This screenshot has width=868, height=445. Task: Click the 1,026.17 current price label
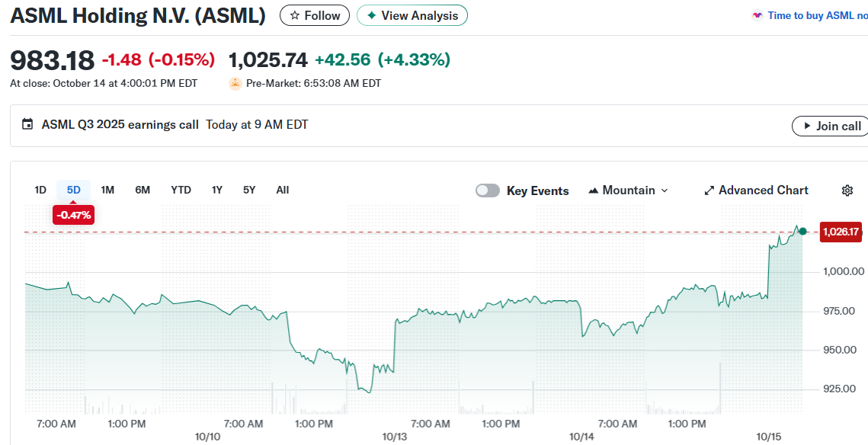(841, 232)
